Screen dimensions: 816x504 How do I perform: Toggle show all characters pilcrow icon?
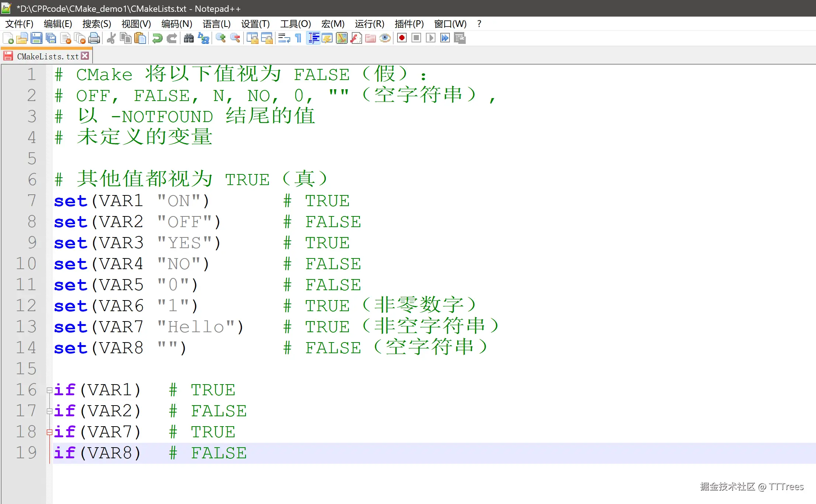click(298, 38)
